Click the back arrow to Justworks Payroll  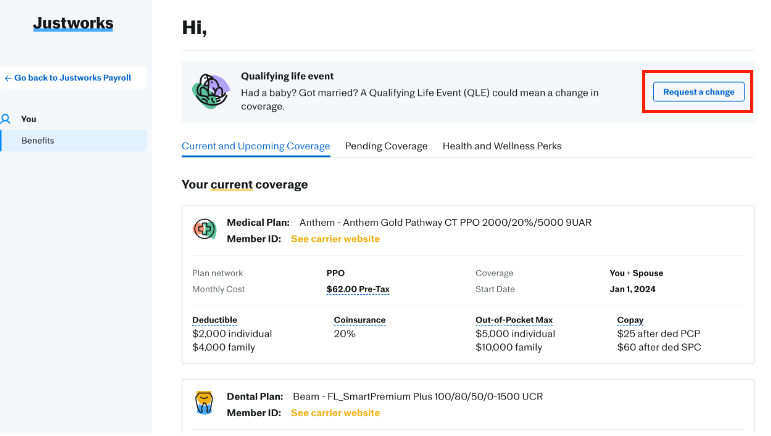(8, 77)
